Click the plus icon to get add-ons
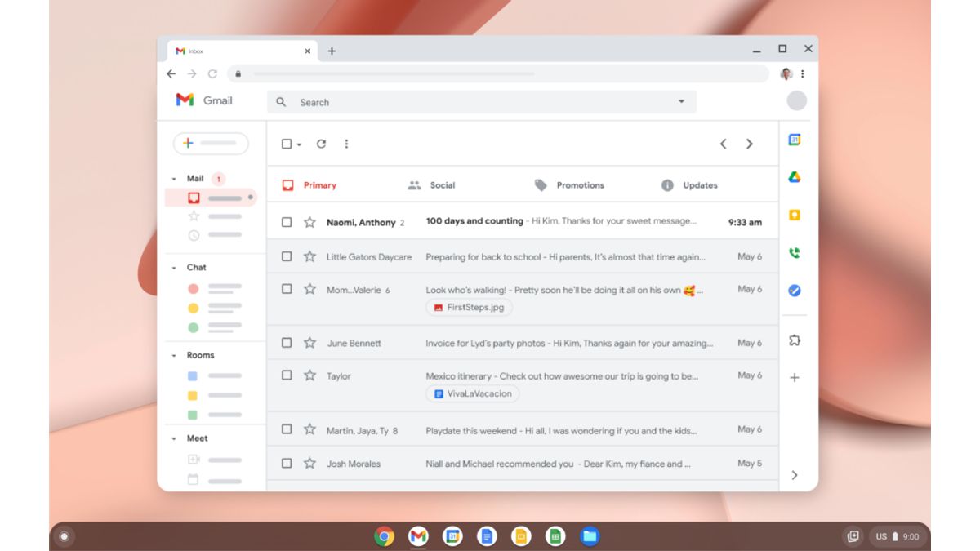Screen dimensions: 980x551 tap(794, 377)
